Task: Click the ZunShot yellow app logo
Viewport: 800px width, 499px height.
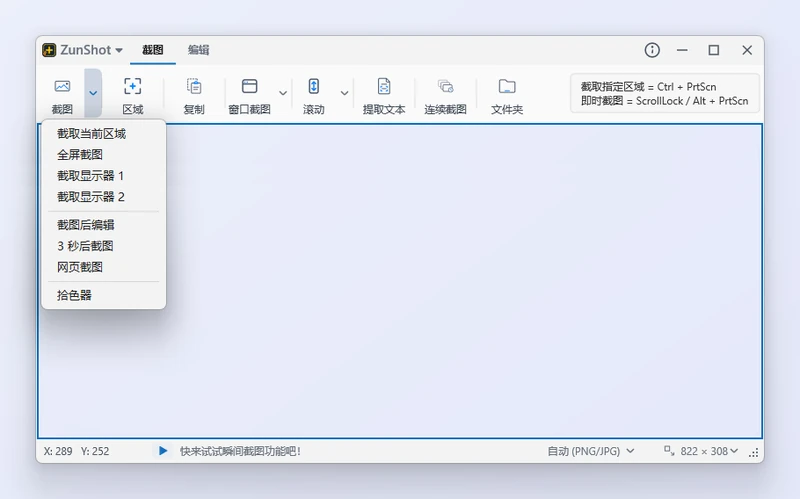Action: click(x=49, y=50)
